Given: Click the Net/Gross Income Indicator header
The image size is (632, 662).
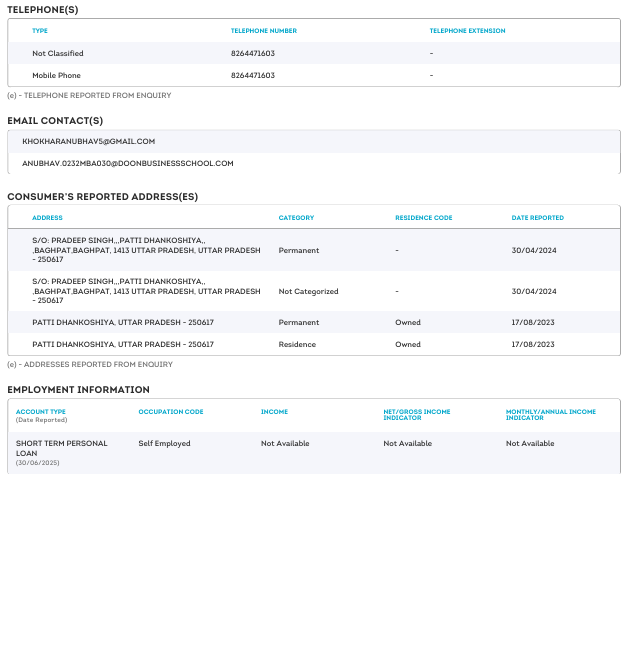Looking at the screenshot, I should pyautogui.click(x=417, y=415).
